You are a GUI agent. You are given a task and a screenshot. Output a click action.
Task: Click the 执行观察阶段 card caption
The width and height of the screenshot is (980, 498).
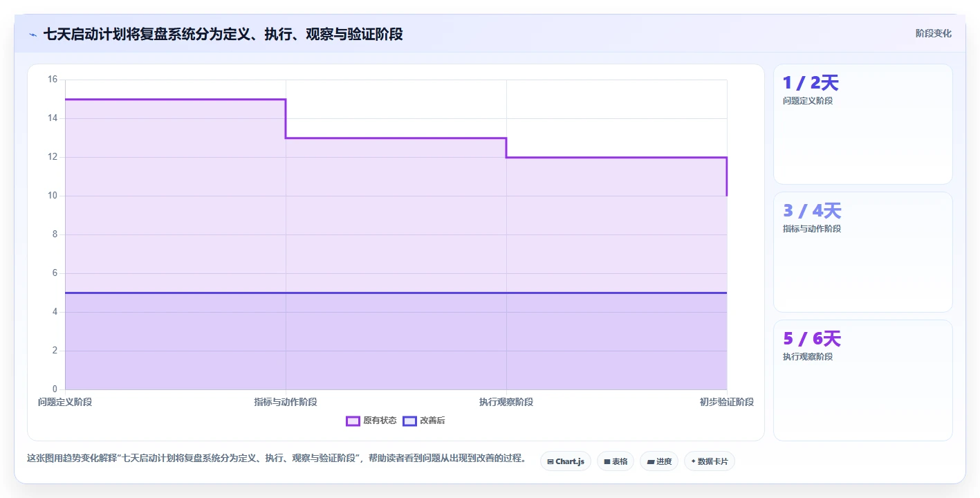tap(807, 357)
